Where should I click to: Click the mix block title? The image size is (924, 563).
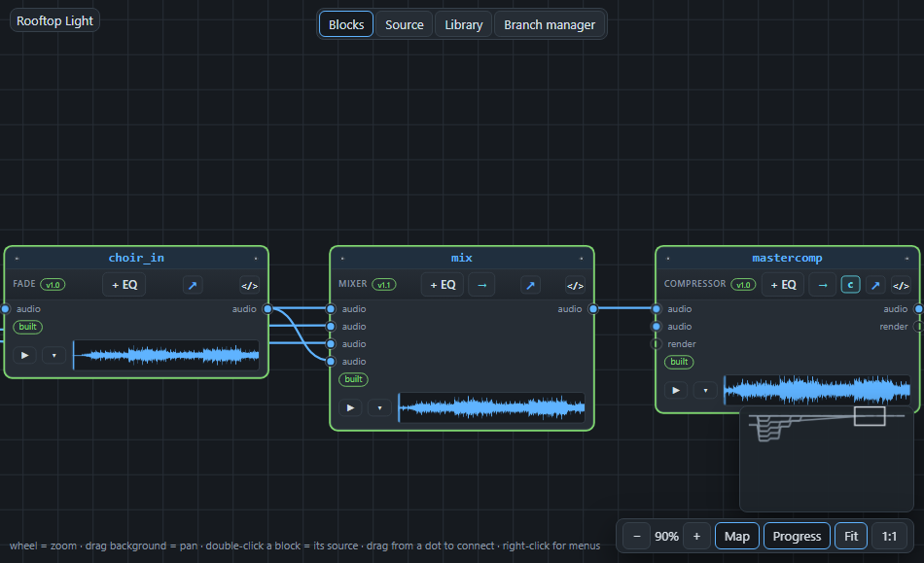pyautogui.click(x=461, y=258)
